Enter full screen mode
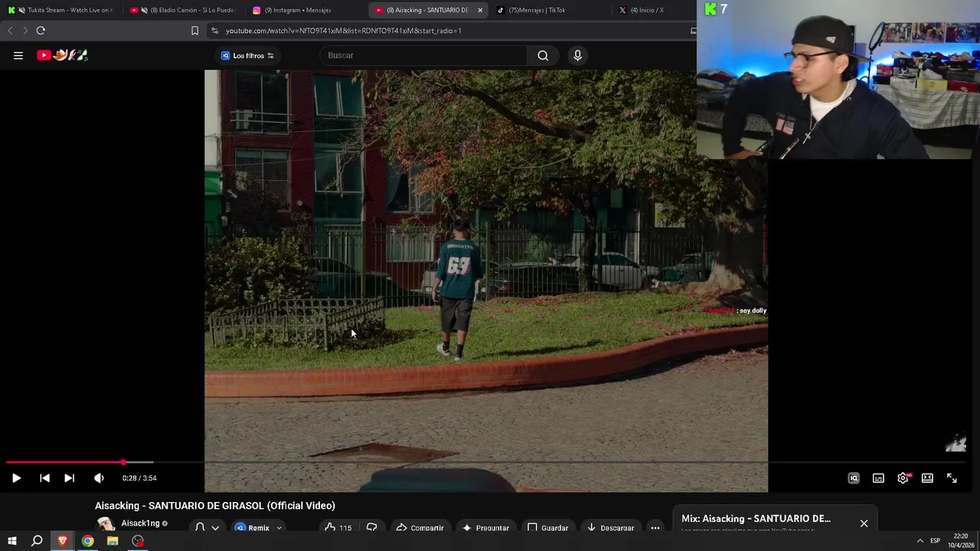The image size is (980, 551). (x=952, y=478)
